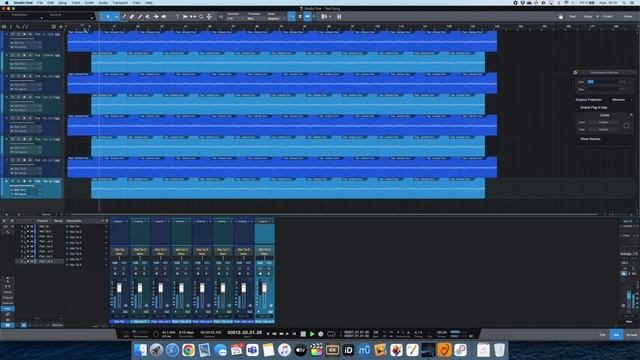The height and width of the screenshot is (360, 640).
Task: Click the Song page button
Action: [x=588, y=17]
